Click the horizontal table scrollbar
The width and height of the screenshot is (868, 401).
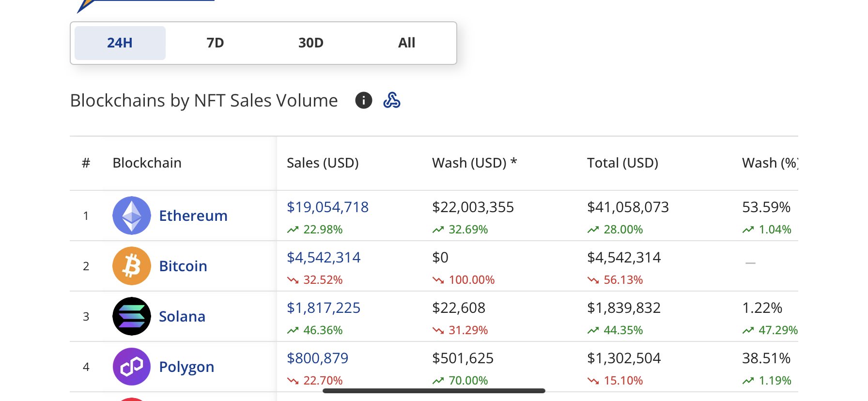434,391
